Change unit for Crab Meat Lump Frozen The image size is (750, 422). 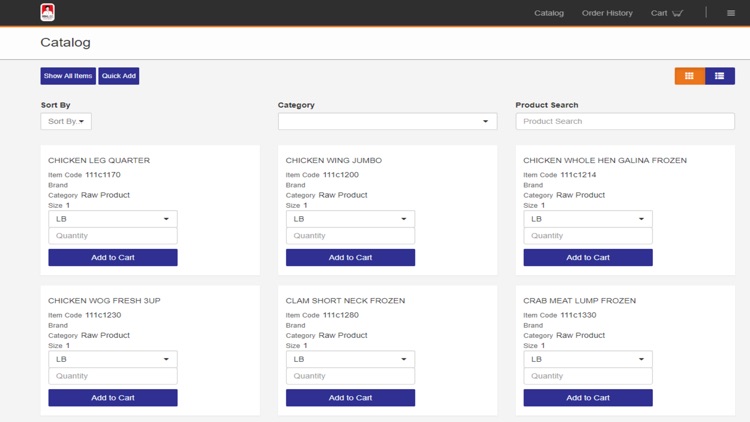(x=588, y=358)
